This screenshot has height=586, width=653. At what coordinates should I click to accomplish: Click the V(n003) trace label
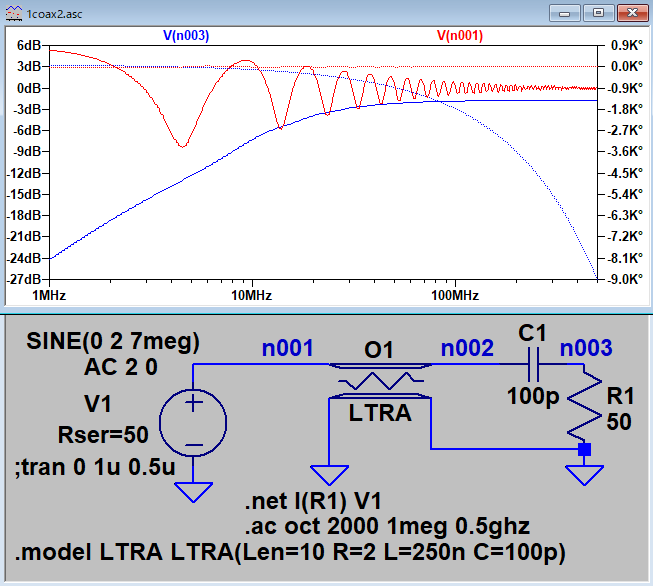186,35
